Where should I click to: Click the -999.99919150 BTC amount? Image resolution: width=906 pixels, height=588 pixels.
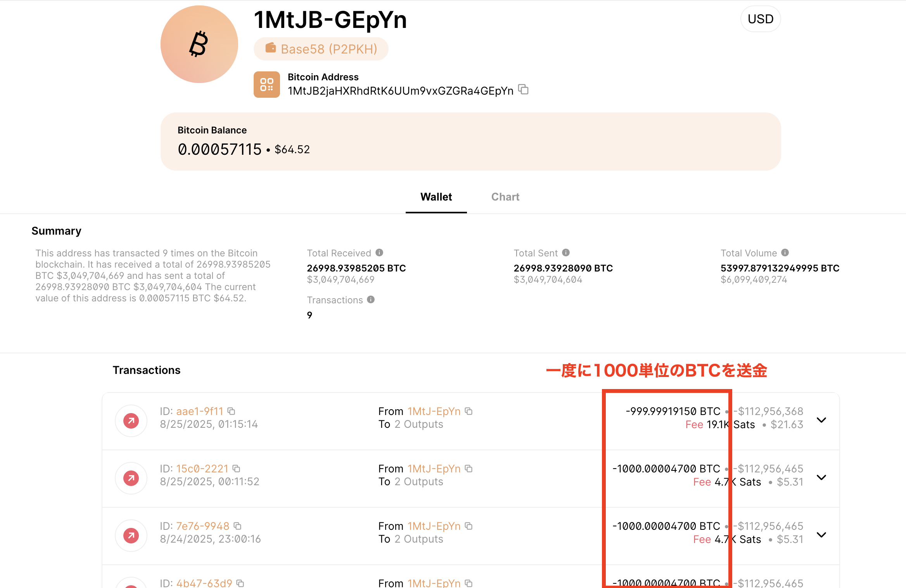(x=673, y=411)
